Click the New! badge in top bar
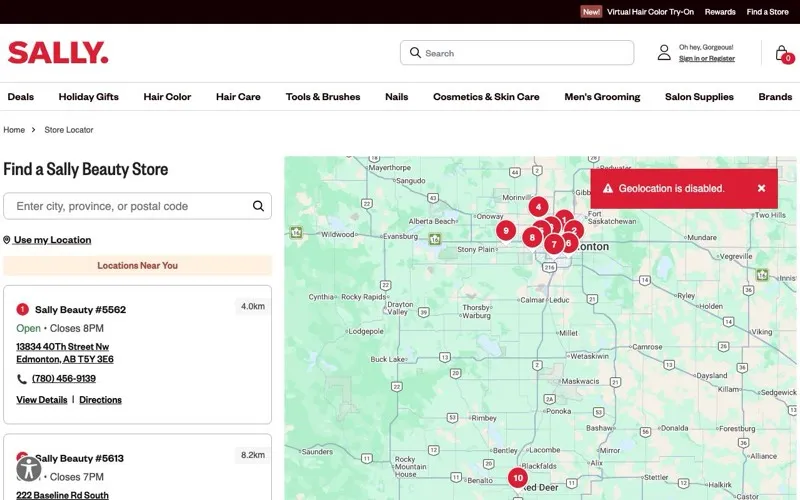 point(591,12)
